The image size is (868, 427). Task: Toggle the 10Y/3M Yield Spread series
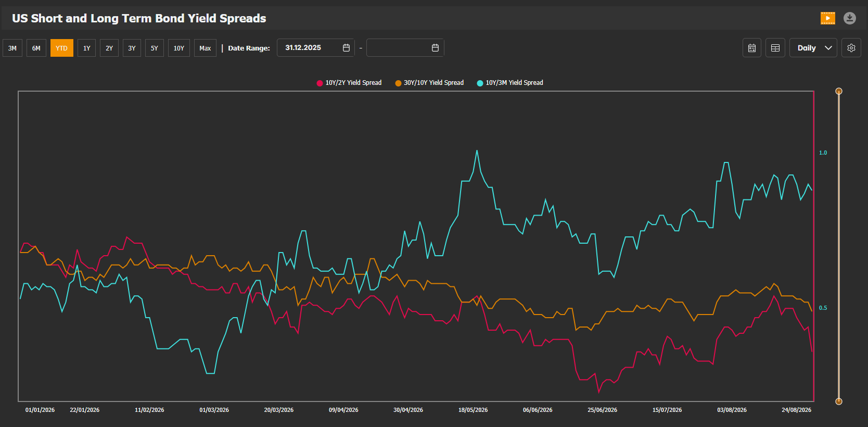(510, 83)
